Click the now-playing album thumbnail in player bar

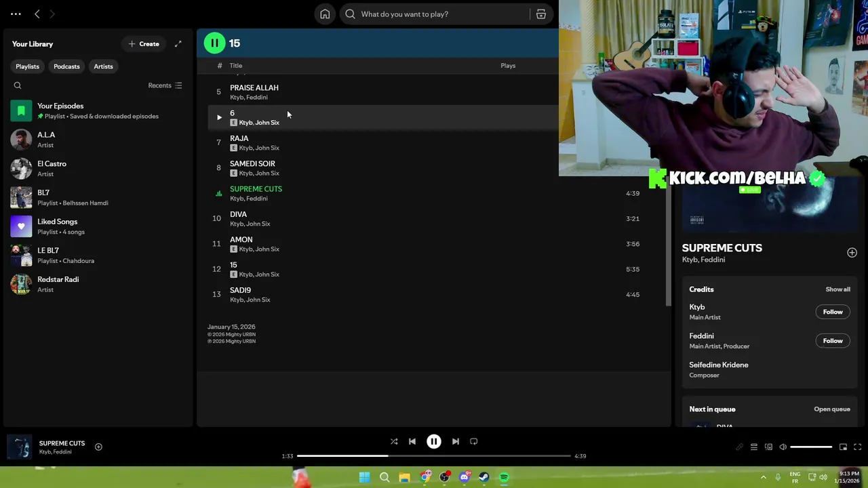coord(19,447)
